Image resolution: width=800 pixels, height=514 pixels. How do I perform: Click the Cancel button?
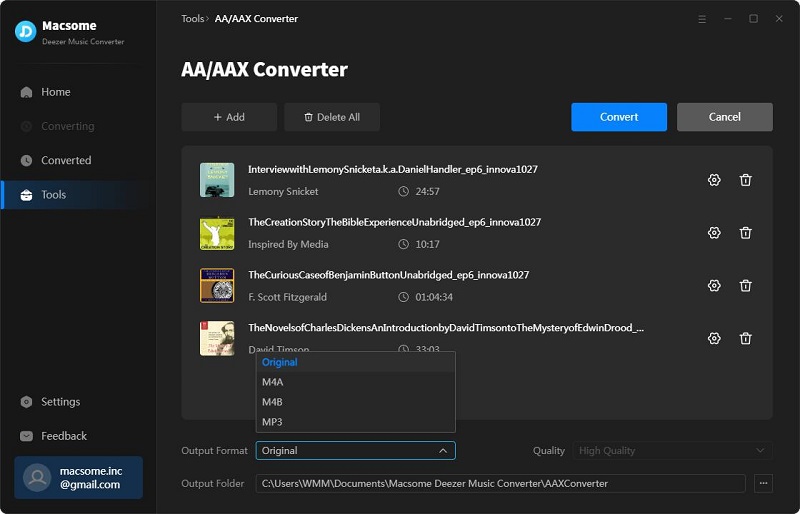pos(724,117)
